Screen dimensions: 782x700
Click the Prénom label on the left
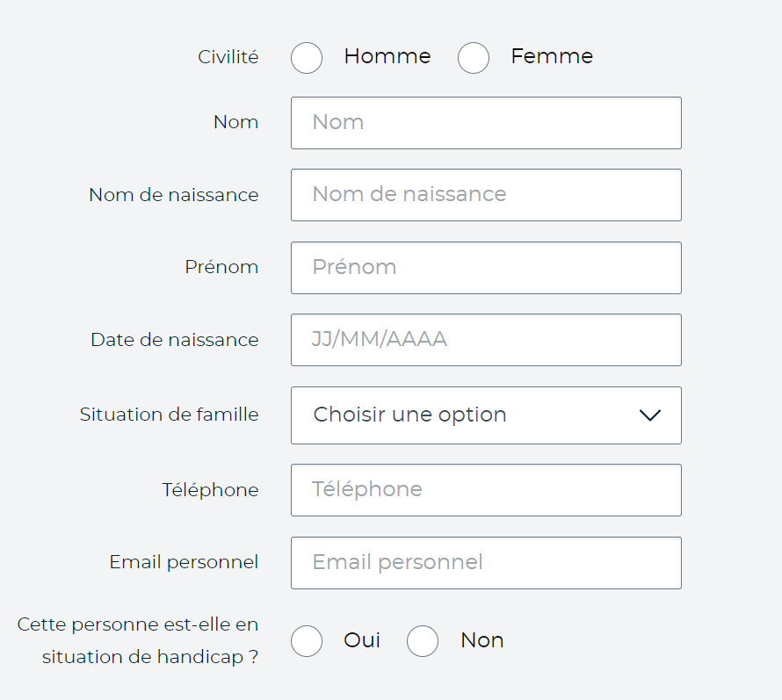pyautogui.click(x=221, y=267)
